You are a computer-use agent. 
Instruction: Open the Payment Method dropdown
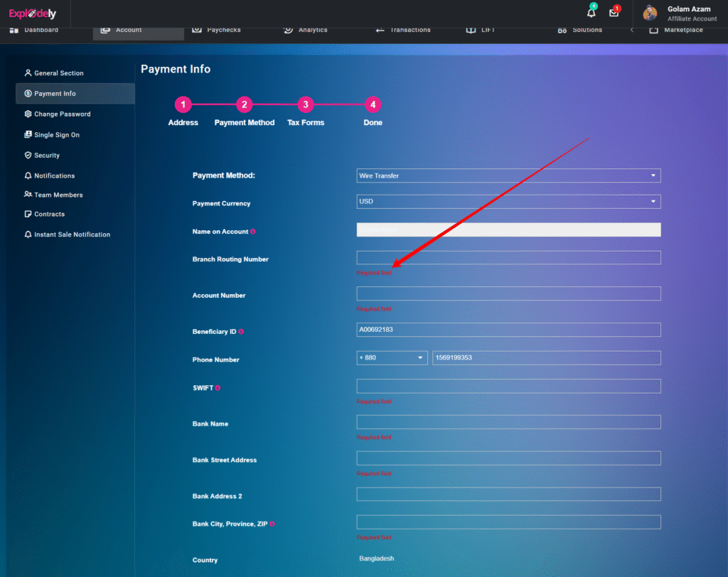(508, 176)
